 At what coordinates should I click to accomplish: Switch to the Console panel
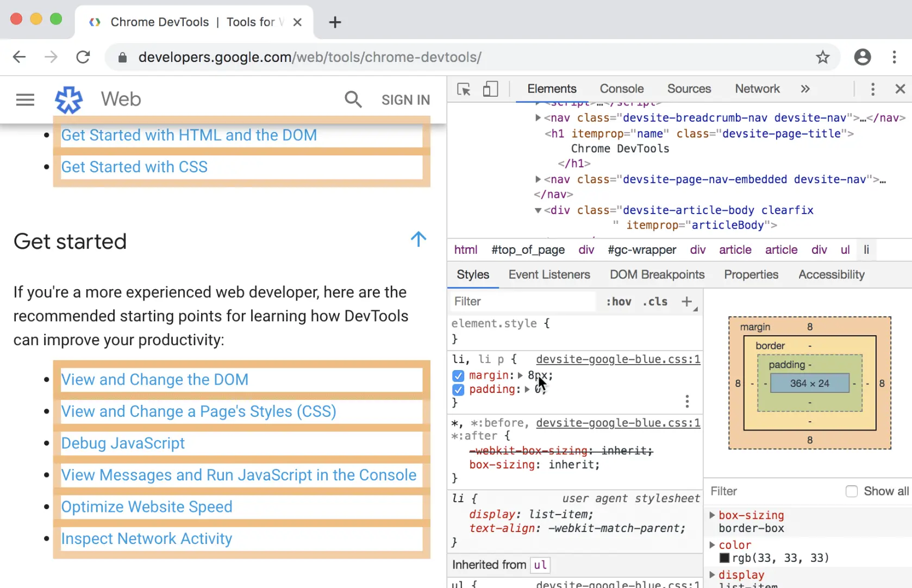pyautogui.click(x=622, y=89)
